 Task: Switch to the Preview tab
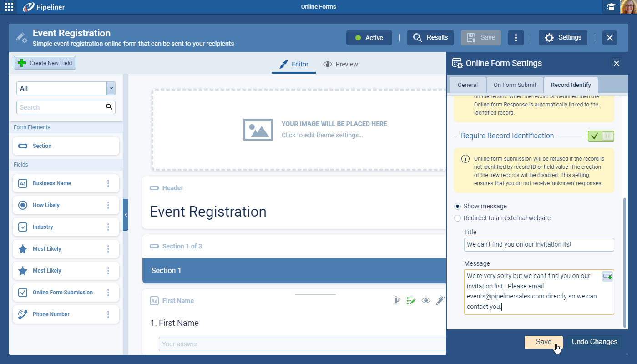coord(340,64)
